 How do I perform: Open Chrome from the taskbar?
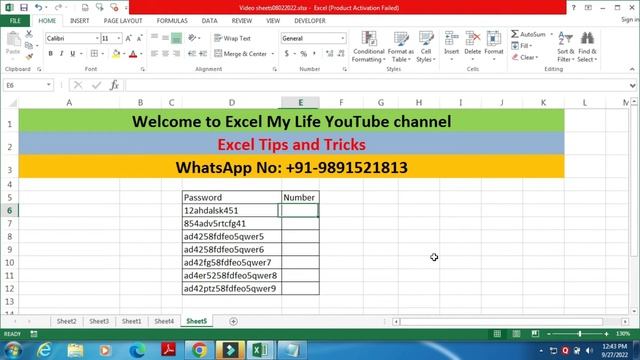coord(199,350)
